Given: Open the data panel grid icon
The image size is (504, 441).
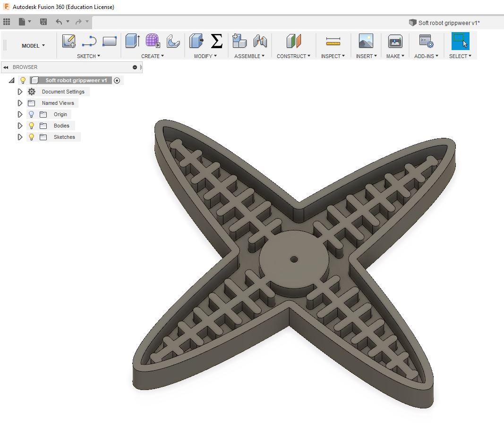Looking at the screenshot, I should [7, 22].
